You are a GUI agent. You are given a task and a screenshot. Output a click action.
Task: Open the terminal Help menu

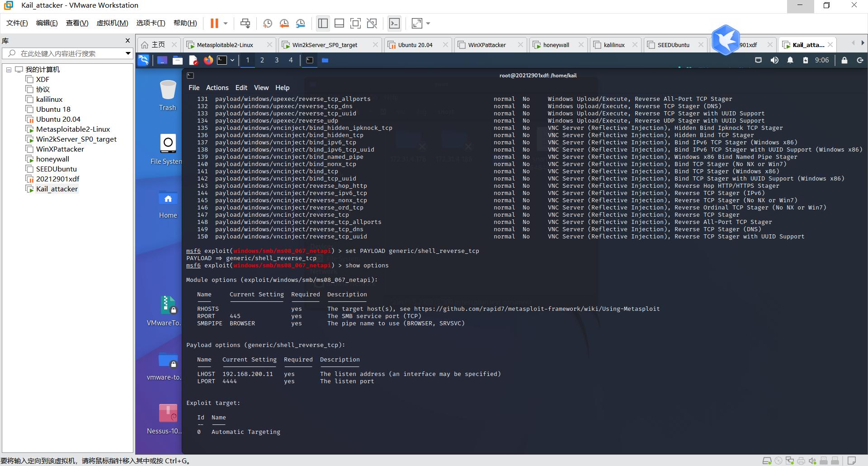click(x=282, y=88)
